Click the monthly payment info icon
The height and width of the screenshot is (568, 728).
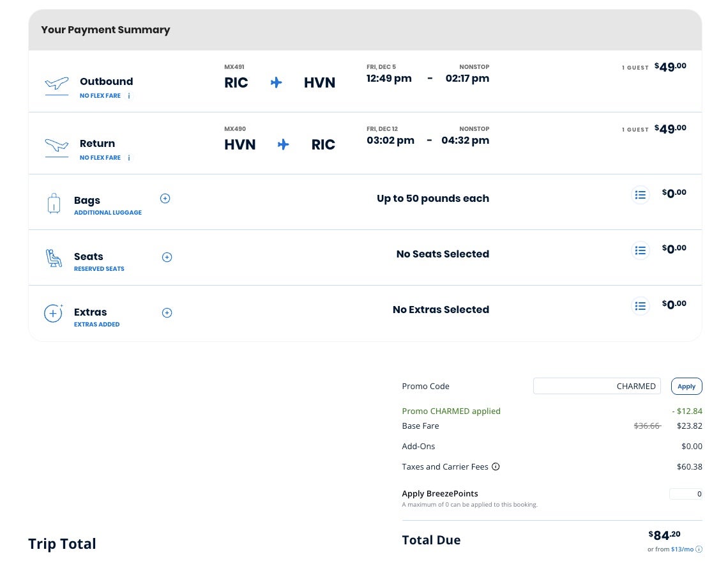tap(699, 549)
